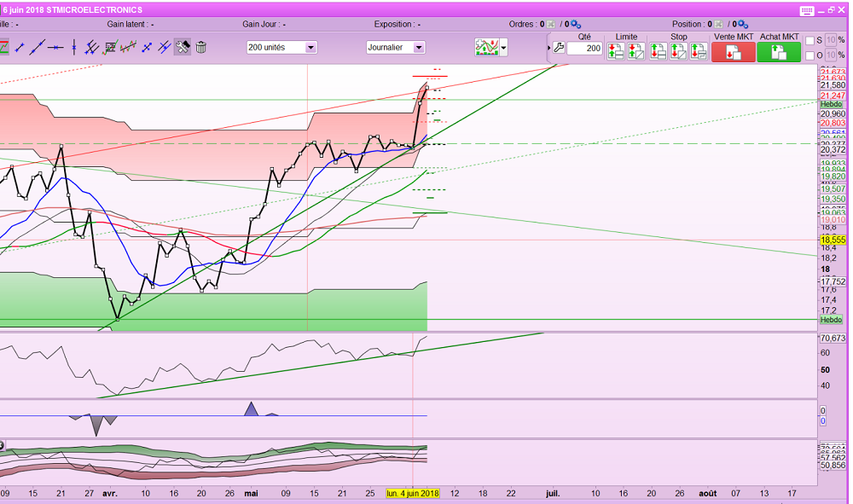
Task: Open gears settings icon beside Position
Action: pos(743,25)
